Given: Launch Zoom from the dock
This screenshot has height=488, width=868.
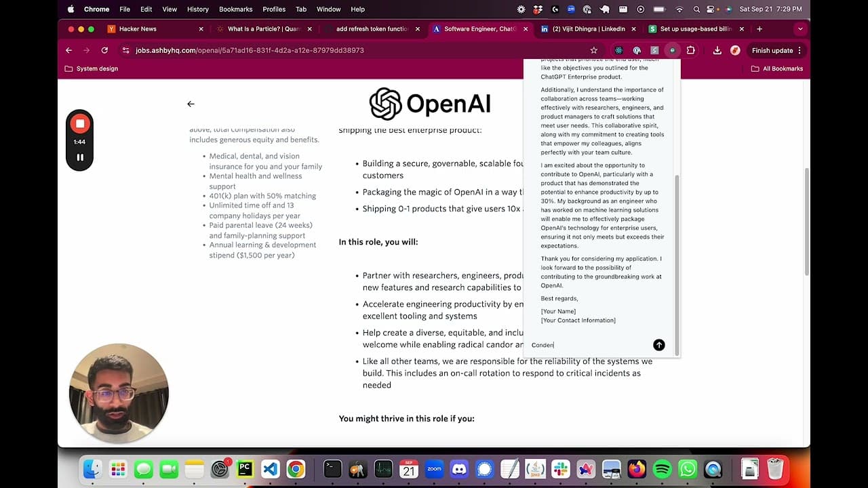Looking at the screenshot, I should tap(434, 469).
